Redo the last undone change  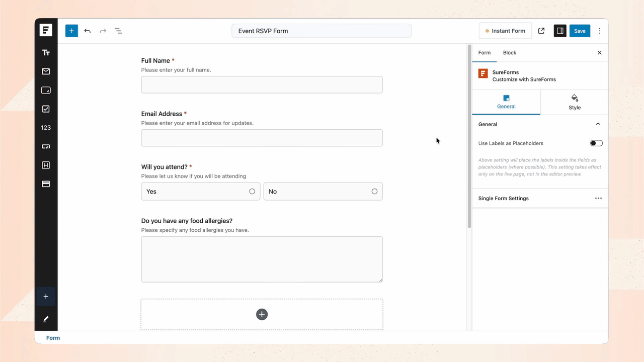pos(103,31)
